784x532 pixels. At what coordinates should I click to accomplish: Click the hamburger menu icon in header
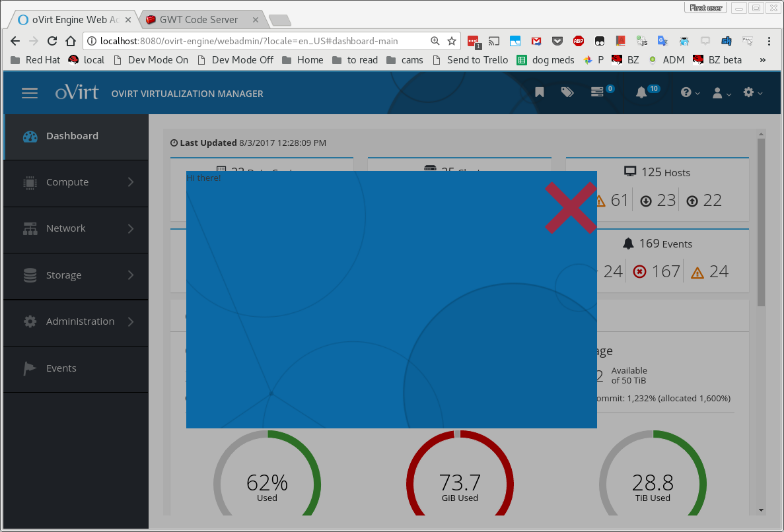(x=30, y=93)
